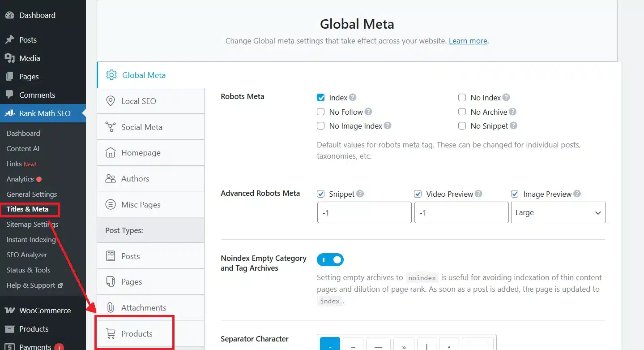644x350 pixels.
Task: Open the Analytics sidebar link
Action: pyautogui.click(x=20, y=179)
